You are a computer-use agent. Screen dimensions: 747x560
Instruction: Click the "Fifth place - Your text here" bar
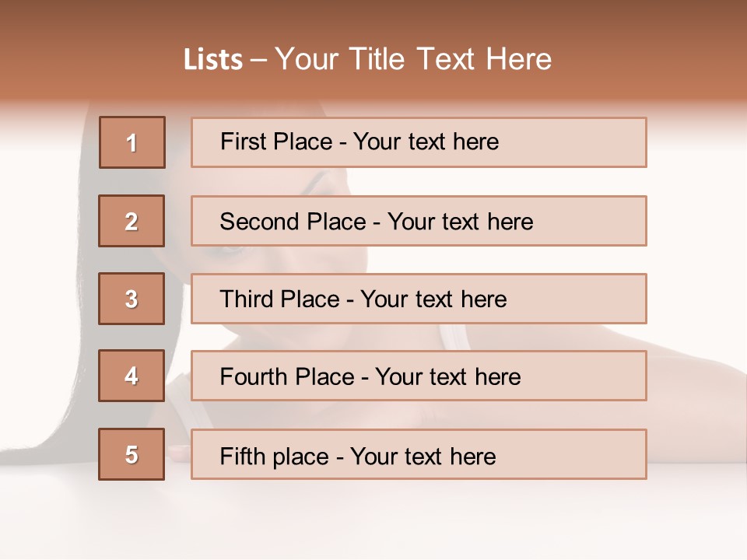pos(419,454)
